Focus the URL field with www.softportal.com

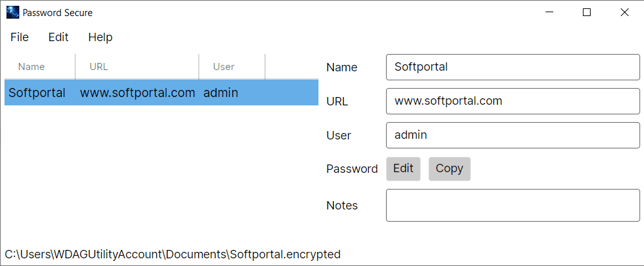tap(513, 101)
